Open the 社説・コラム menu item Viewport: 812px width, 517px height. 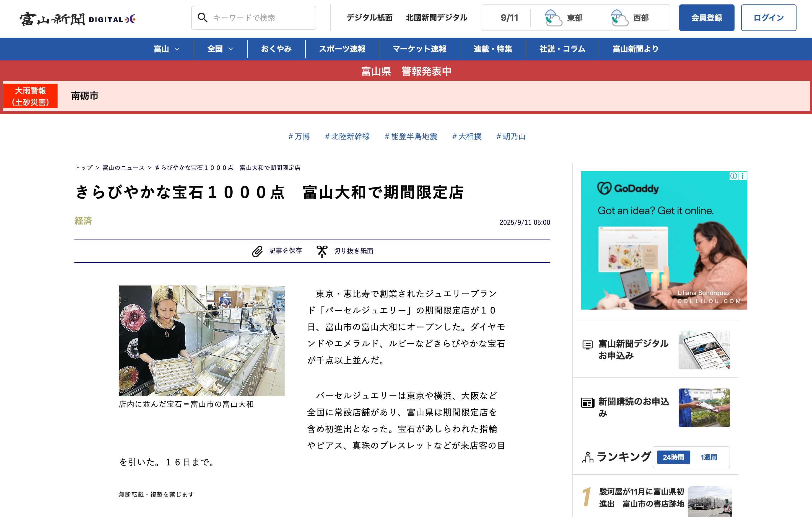point(562,49)
